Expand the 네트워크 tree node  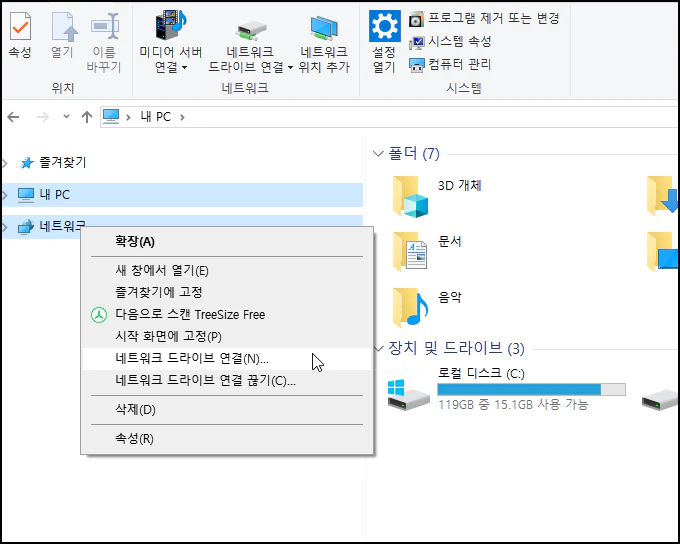coord(5,226)
